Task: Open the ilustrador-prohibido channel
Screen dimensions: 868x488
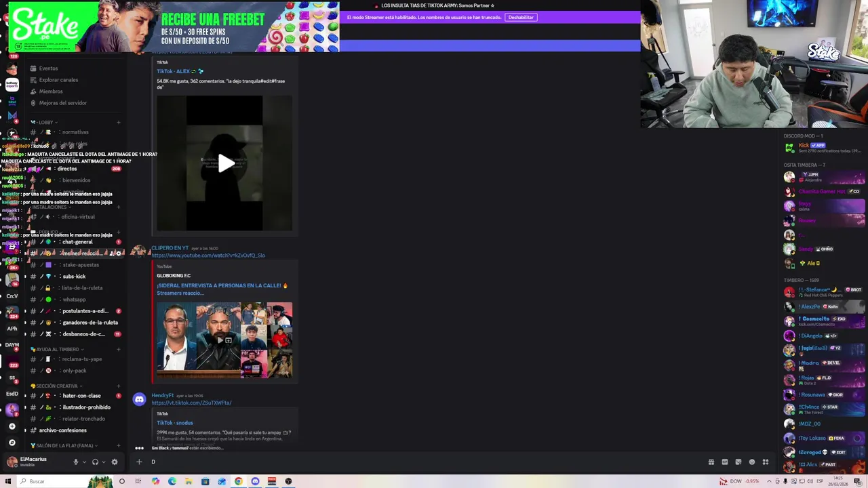Action: coord(86,407)
